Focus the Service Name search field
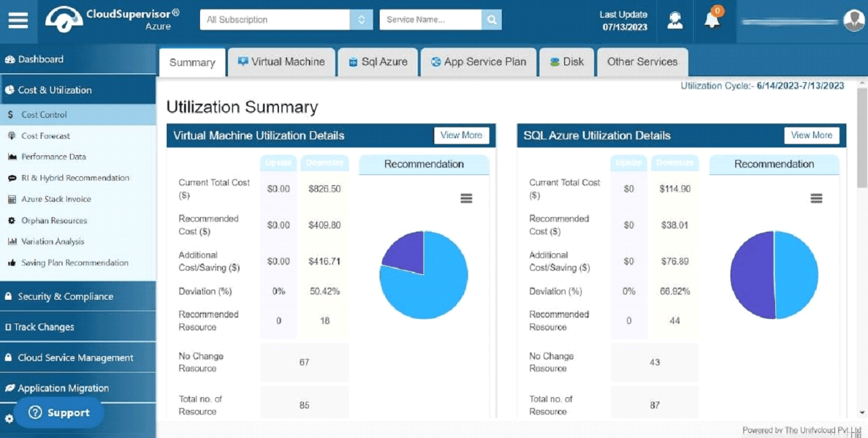The width and height of the screenshot is (868, 438). click(430, 20)
